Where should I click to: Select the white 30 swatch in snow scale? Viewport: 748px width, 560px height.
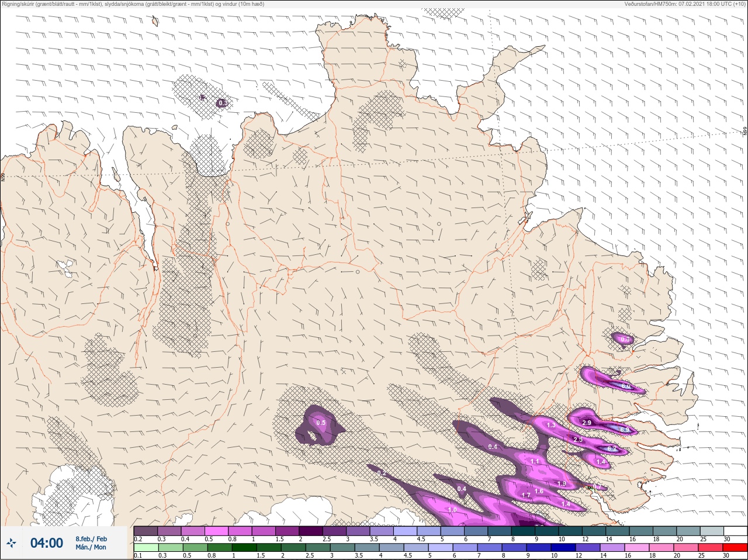[x=735, y=531]
